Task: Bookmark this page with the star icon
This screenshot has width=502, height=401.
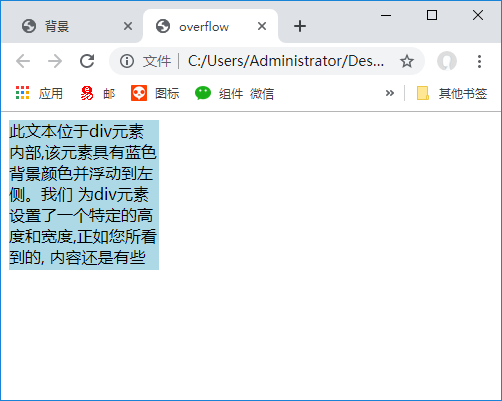Action: tap(407, 61)
